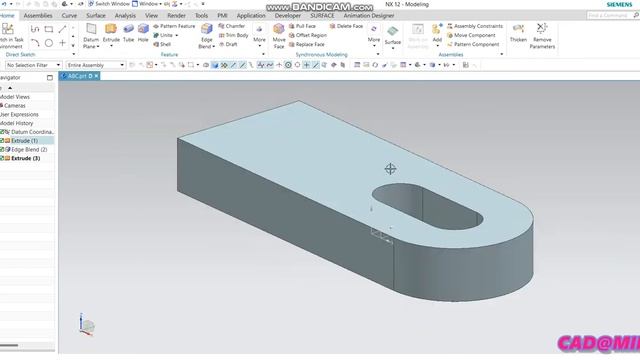This screenshot has width=640, height=360.
Task: Select the Line sketch tool
Action: tap(62, 29)
